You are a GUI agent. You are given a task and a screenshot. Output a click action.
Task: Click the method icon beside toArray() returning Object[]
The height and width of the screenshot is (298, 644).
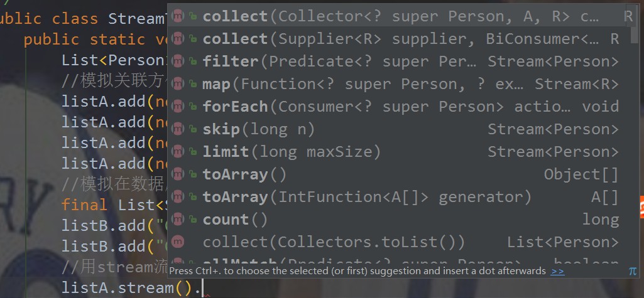pos(178,174)
